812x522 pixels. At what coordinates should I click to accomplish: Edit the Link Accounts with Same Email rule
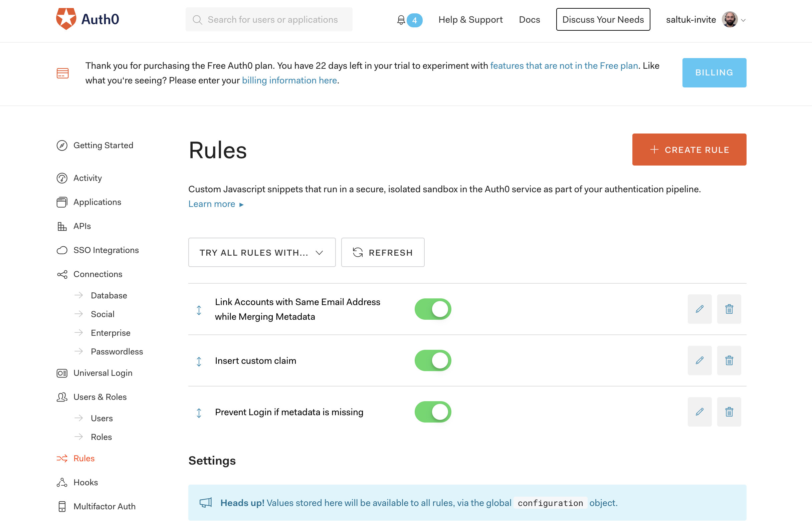pyautogui.click(x=699, y=309)
